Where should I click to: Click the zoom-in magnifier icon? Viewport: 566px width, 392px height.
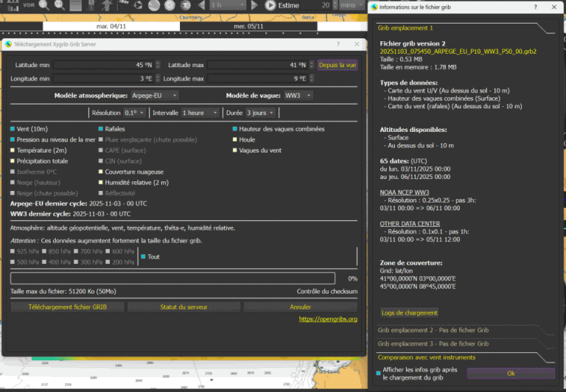point(43,5)
